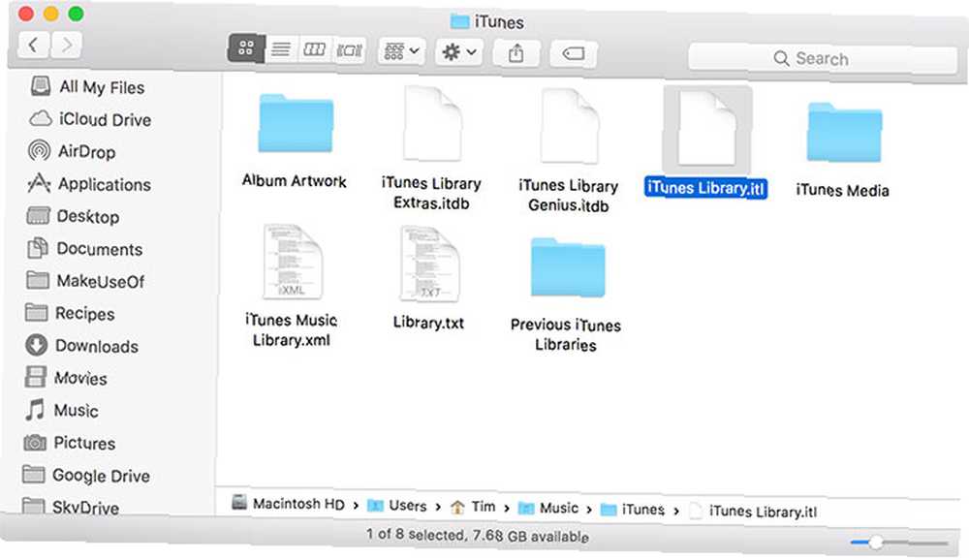The image size is (969, 560).
Task: Click the Share toolbar button
Action: (516, 54)
